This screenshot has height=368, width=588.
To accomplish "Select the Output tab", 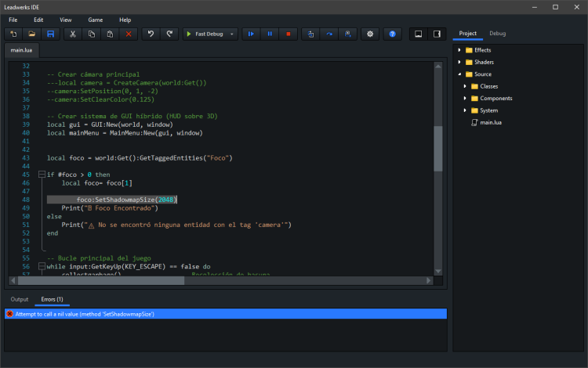I will pyautogui.click(x=19, y=299).
